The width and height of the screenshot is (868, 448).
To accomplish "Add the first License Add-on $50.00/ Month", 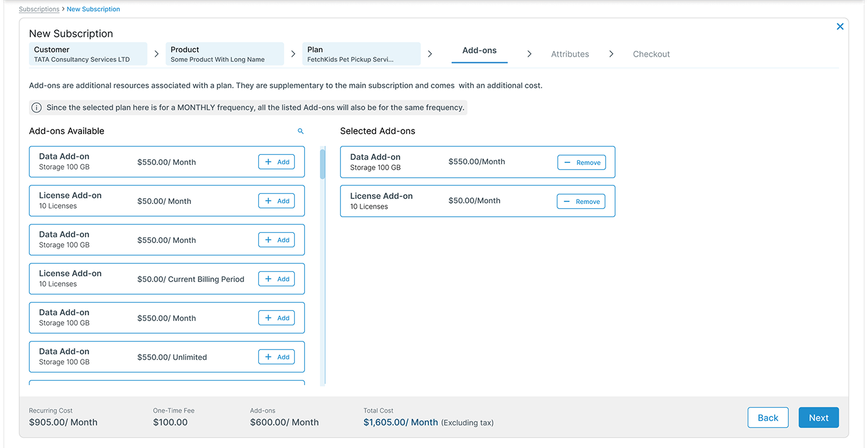I will pos(277,201).
